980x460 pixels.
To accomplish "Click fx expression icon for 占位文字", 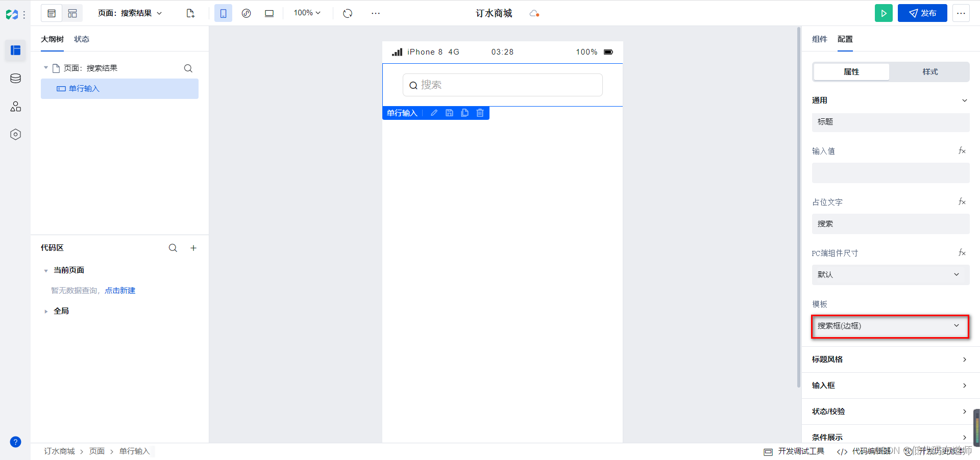I will click(962, 201).
